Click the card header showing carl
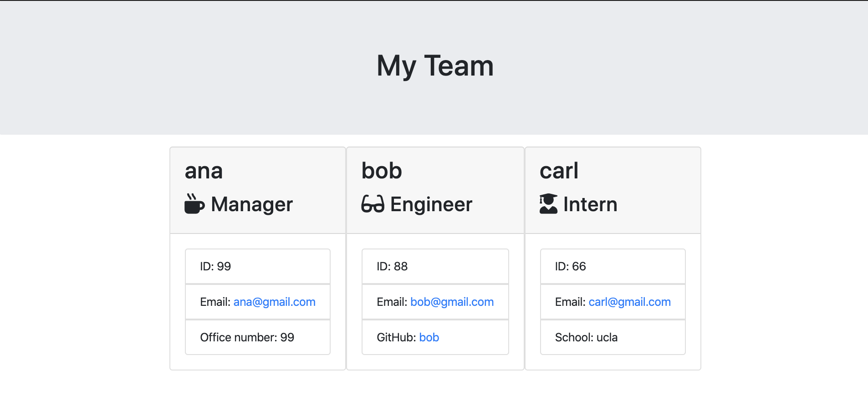This screenshot has height=416, width=868. (613, 190)
